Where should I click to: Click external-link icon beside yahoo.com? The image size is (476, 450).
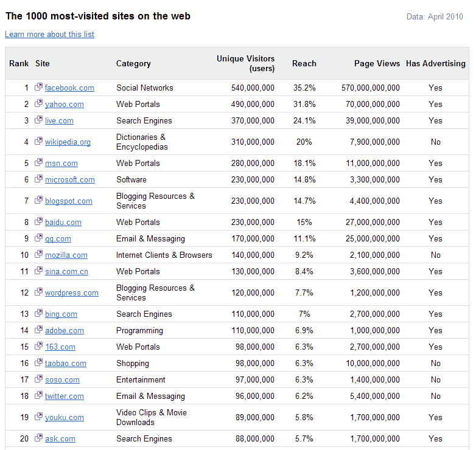pos(38,103)
